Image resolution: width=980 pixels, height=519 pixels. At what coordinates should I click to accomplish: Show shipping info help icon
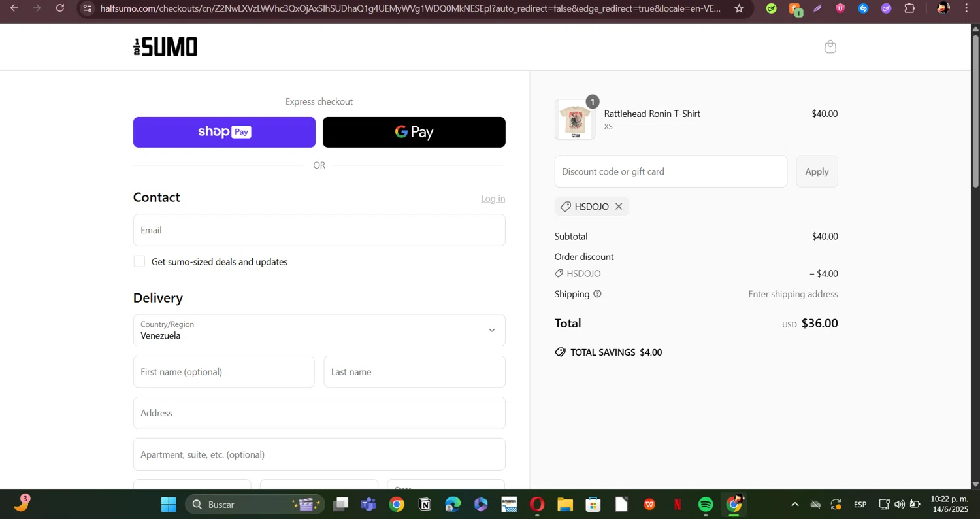click(x=597, y=294)
